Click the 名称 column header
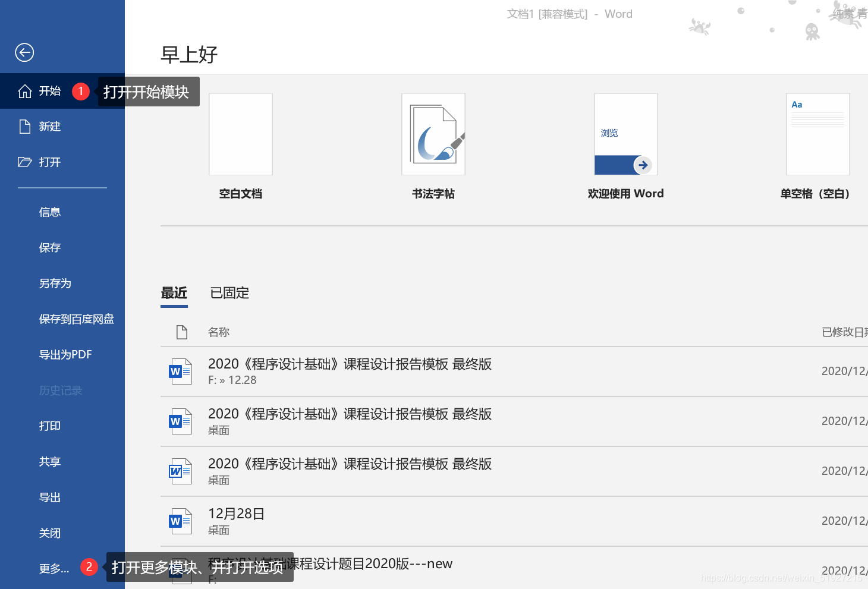Viewport: 868px width, 589px height. point(219,332)
